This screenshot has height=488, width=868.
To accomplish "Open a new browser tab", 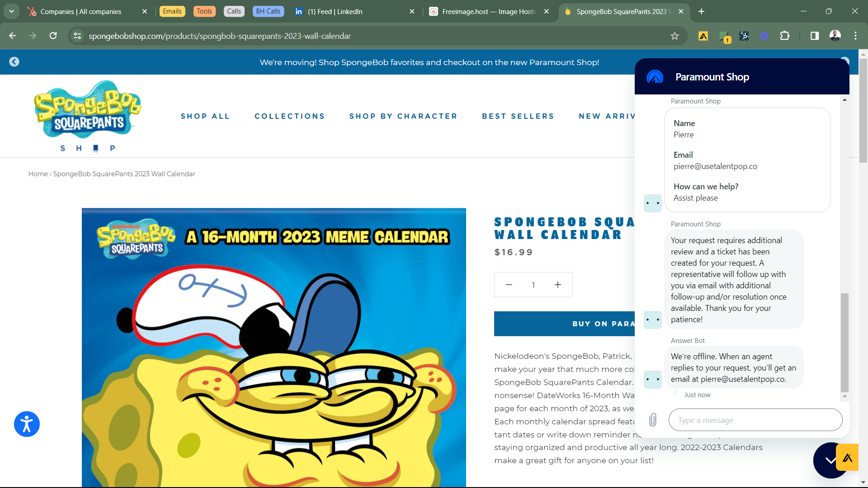I will click(x=701, y=11).
